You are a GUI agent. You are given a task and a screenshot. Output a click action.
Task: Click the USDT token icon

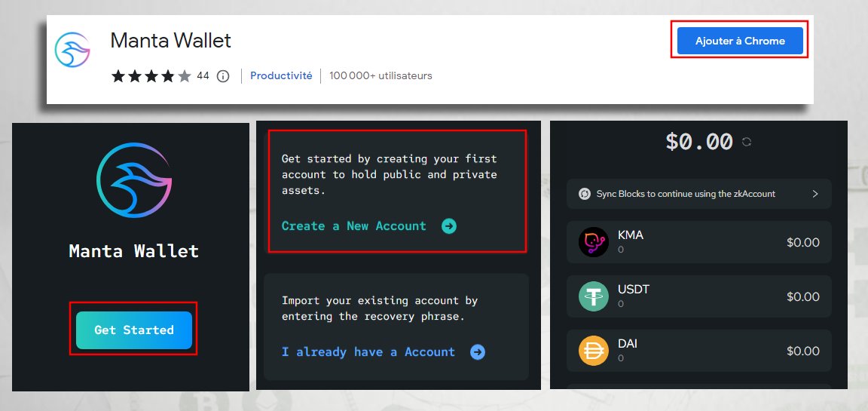pos(594,296)
